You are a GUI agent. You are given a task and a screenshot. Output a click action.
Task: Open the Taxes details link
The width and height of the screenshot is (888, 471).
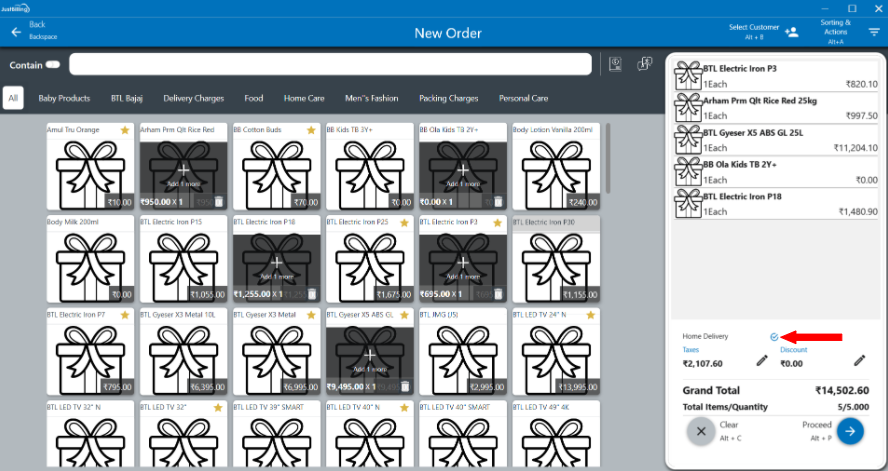(x=691, y=350)
